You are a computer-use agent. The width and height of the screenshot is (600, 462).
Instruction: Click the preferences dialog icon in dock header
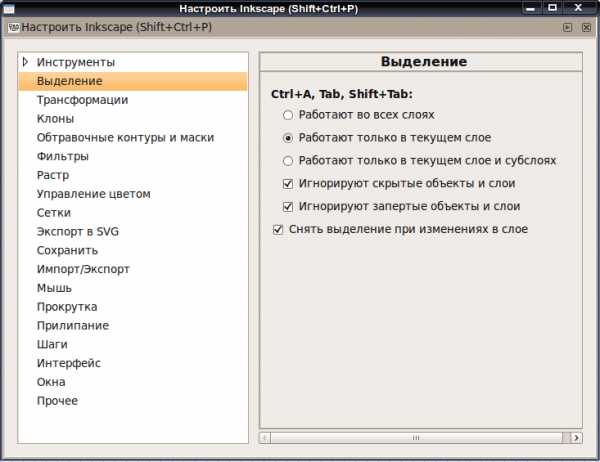click(13, 28)
